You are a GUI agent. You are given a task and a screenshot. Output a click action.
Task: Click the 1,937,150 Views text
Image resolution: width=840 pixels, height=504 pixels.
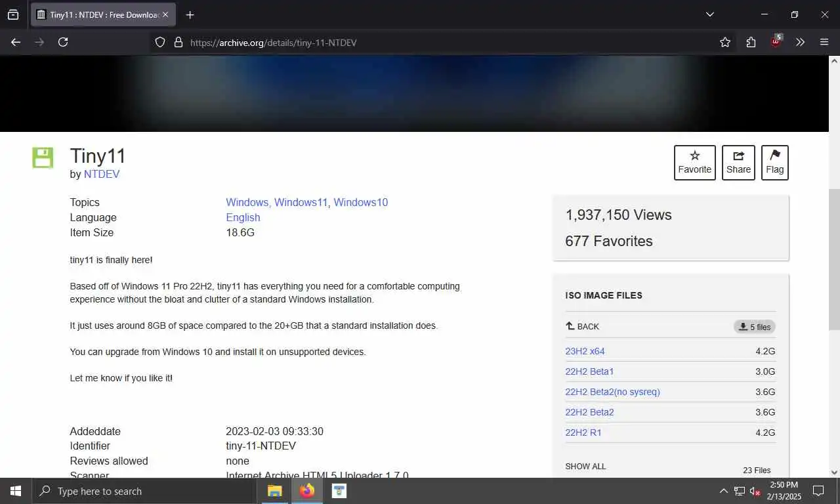tap(618, 215)
